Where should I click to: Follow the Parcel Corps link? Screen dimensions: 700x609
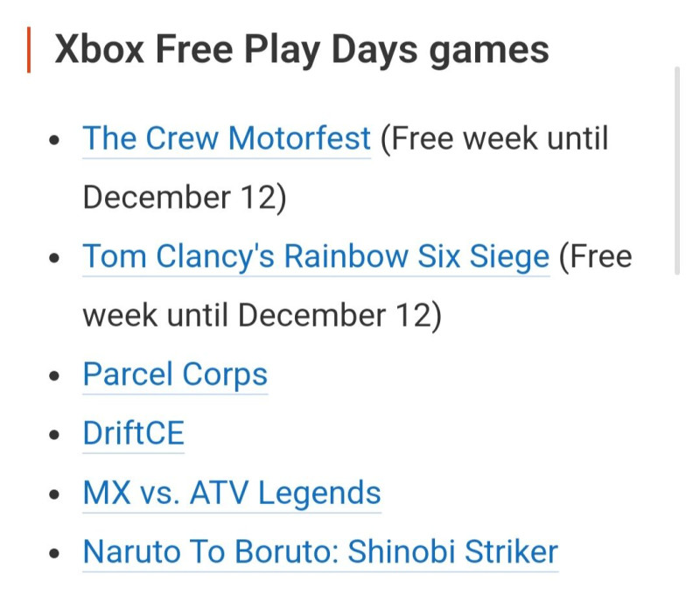pyautogui.click(x=175, y=374)
